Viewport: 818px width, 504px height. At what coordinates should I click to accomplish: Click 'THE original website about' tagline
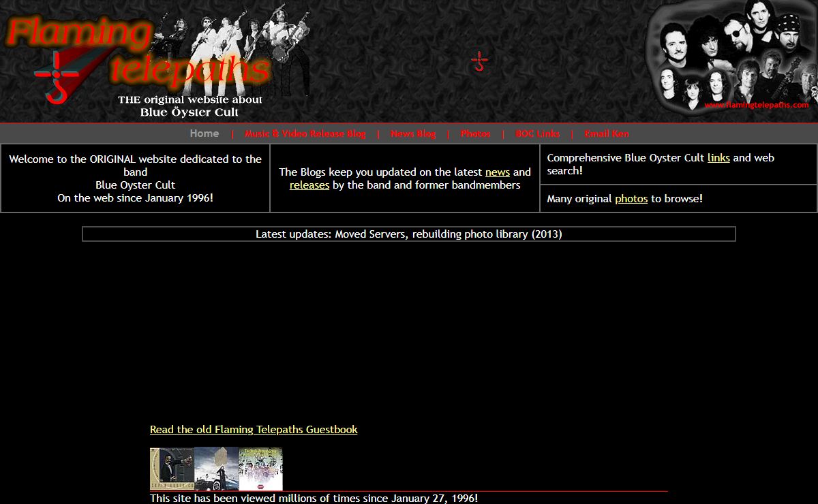190,100
